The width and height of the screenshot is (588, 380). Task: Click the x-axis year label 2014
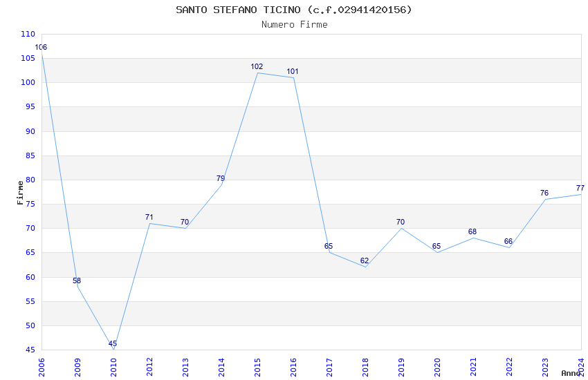pyautogui.click(x=221, y=368)
